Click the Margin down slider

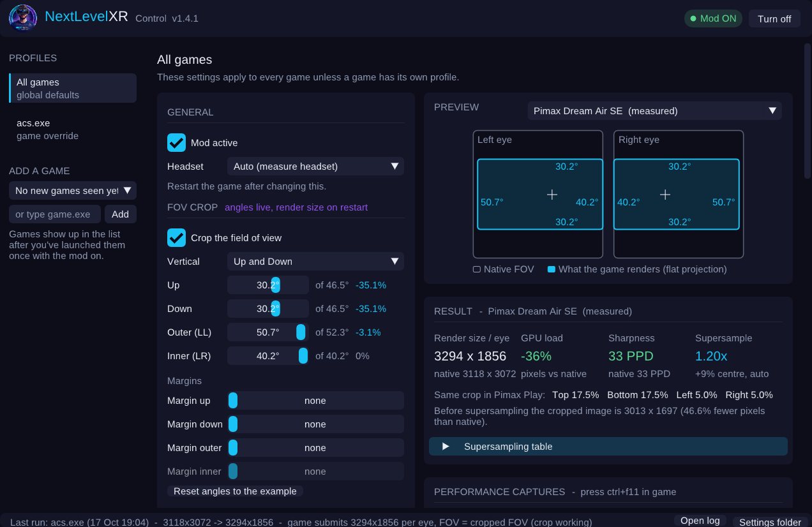(315, 424)
